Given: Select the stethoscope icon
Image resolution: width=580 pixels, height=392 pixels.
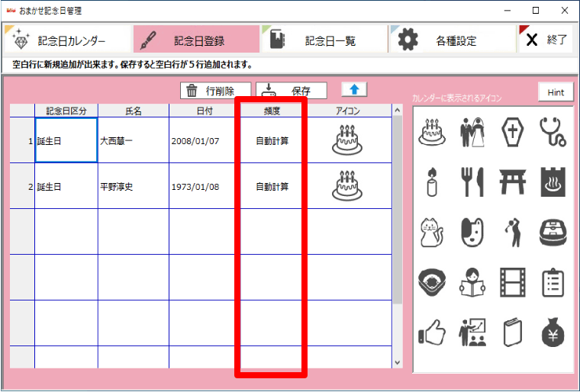Looking at the screenshot, I should click(553, 132).
